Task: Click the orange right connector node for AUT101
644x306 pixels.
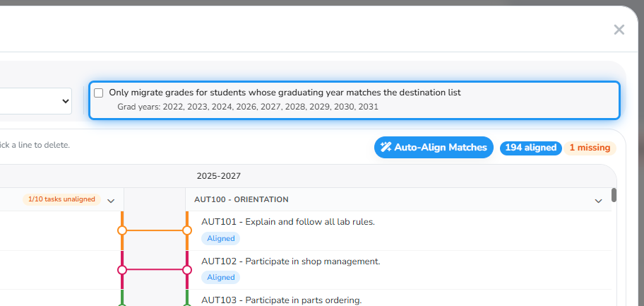Action: tap(187, 230)
